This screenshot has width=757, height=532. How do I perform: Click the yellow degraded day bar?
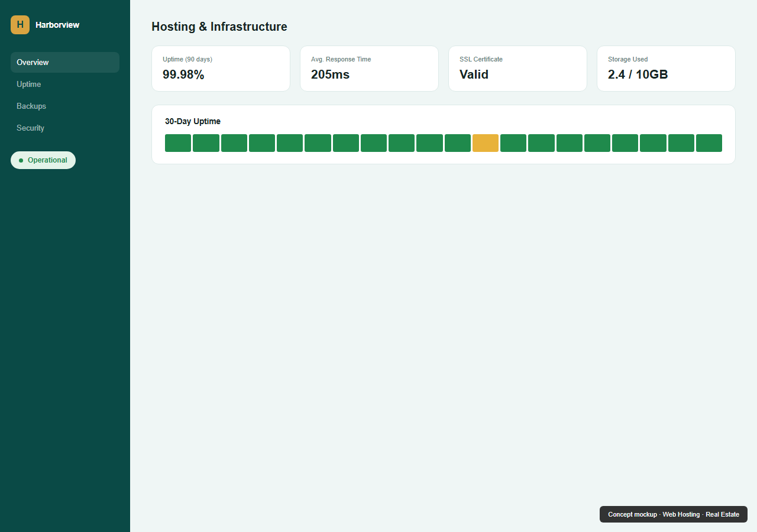[x=486, y=143]
